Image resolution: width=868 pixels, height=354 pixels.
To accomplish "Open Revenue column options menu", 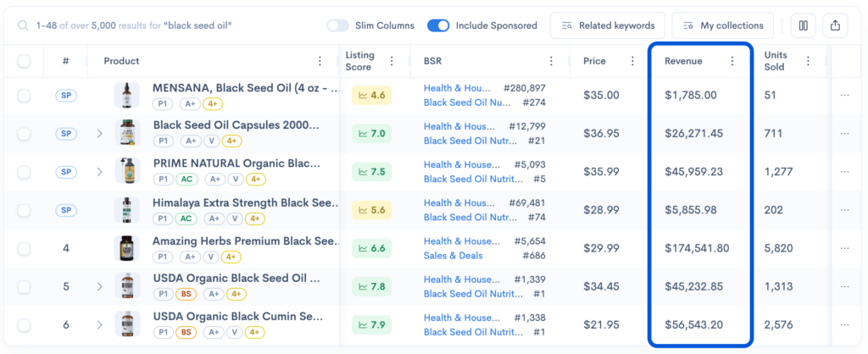I will pyautogui.click(x=732, y=61).
